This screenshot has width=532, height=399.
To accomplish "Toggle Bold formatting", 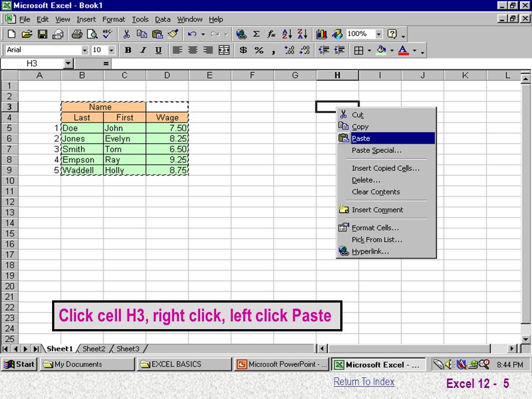I will (x=128, y=50).
